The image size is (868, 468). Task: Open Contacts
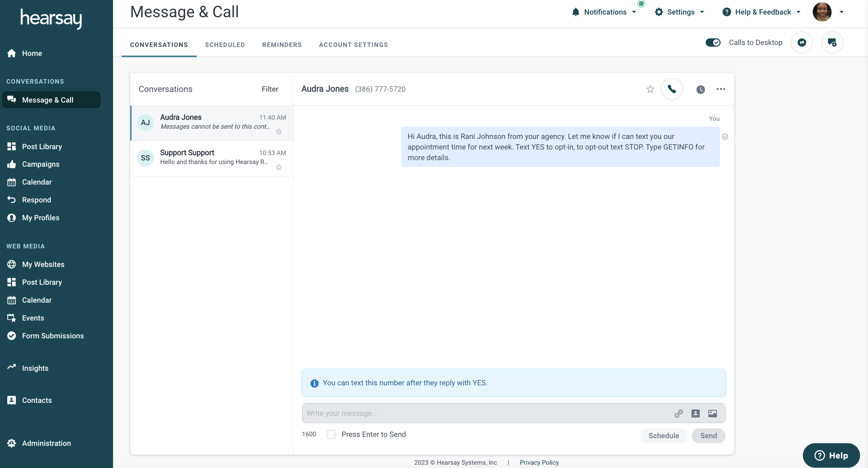pos(29,400)
